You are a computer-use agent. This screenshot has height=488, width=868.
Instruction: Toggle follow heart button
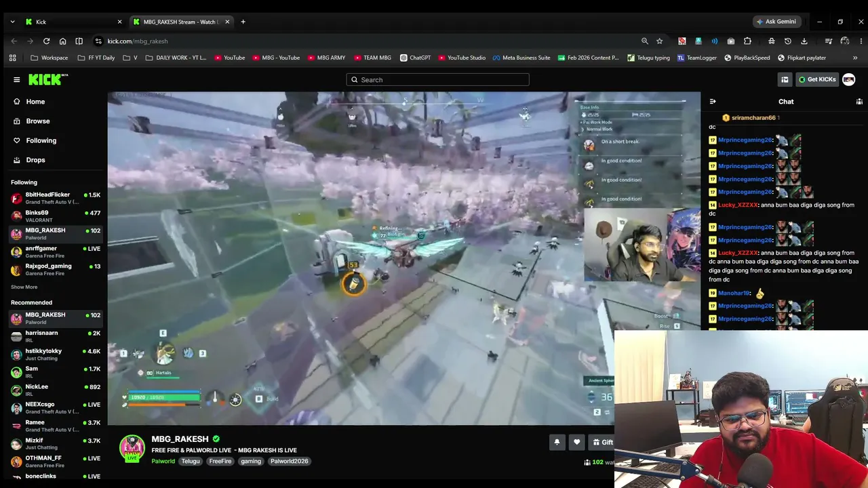coord(577,443)
